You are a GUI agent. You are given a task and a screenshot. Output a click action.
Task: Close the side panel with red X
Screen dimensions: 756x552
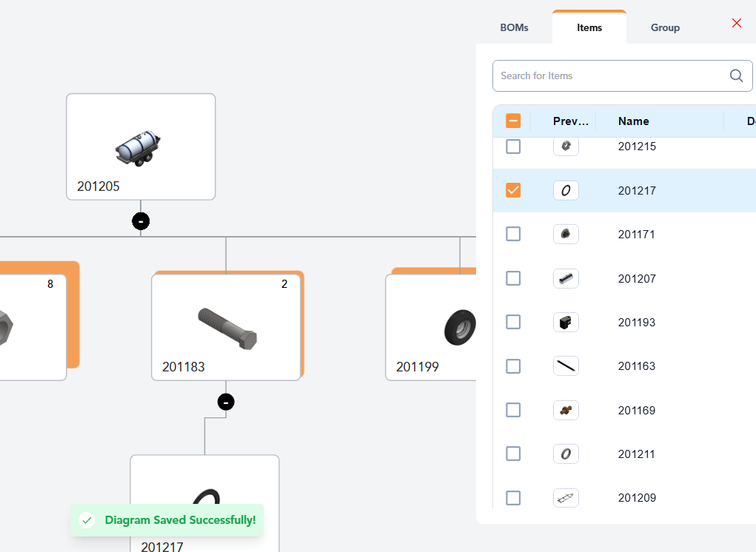click(737, 23)
